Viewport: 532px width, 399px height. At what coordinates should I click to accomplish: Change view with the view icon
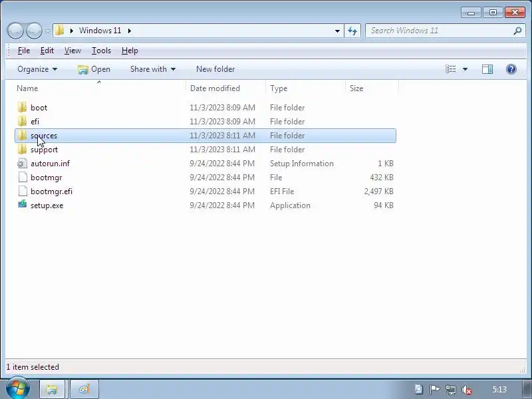pos(451,69)
